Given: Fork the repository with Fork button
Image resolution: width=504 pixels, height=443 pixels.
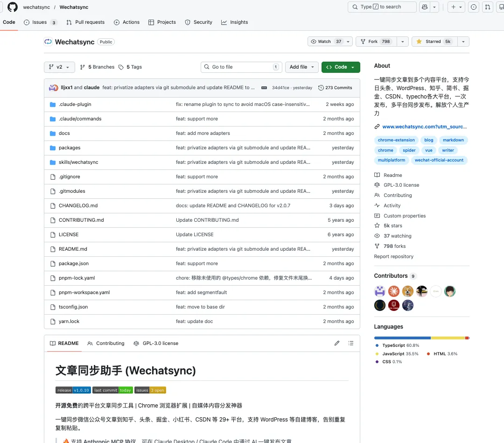Looking at the screenshot, I should coord(376,42).
